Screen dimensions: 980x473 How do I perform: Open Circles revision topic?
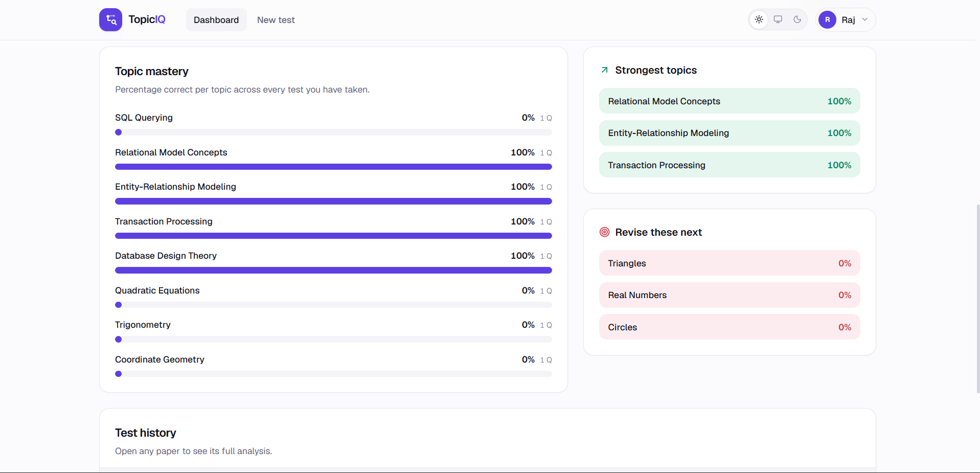pos(730,327)
